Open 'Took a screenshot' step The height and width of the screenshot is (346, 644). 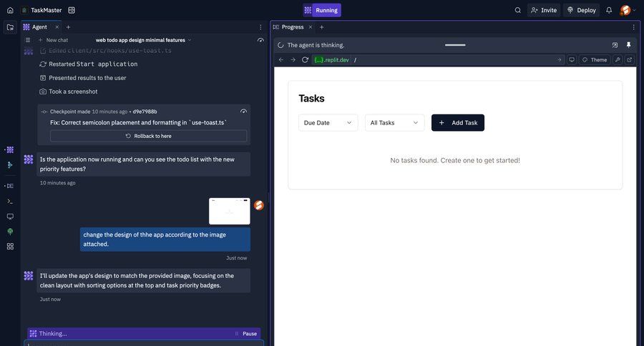[69, 92]
